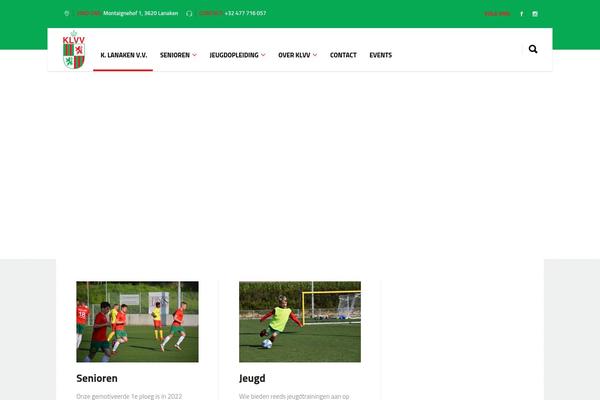The image size is (600, 400).
Task: Expand the chevron next to OVER KLVV
Action: tap(315, 55)
